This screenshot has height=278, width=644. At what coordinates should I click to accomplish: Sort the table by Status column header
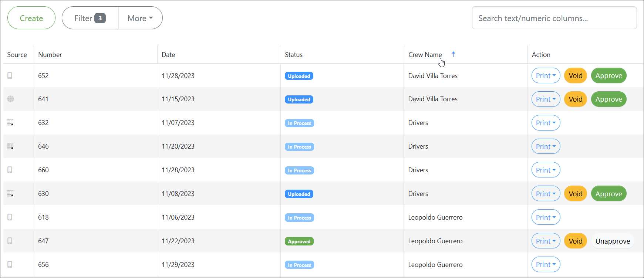coord(294,55)
